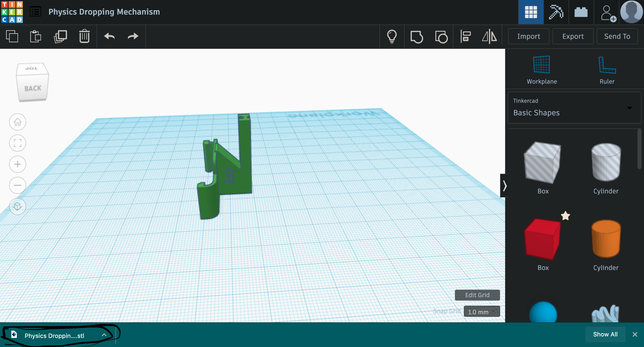Click the Undo arrow
Image resolution: width=644 pixels, height=347 pixels.
(x=109, y=36)
